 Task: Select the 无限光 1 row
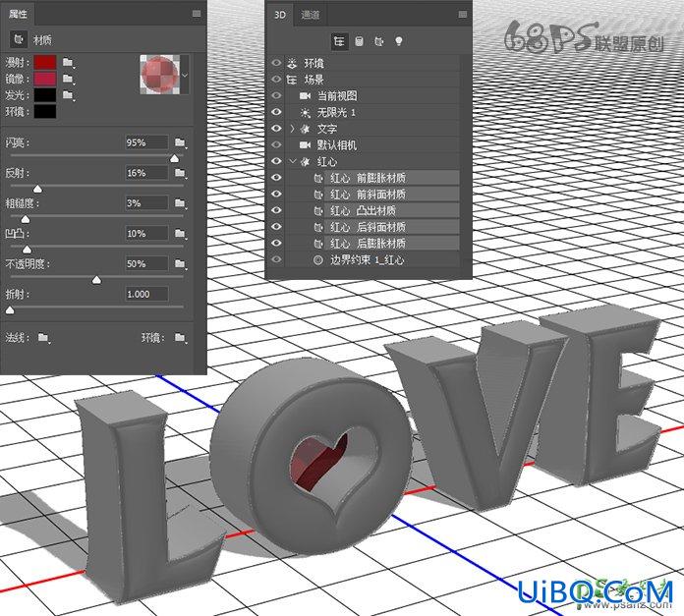[372, 112]
